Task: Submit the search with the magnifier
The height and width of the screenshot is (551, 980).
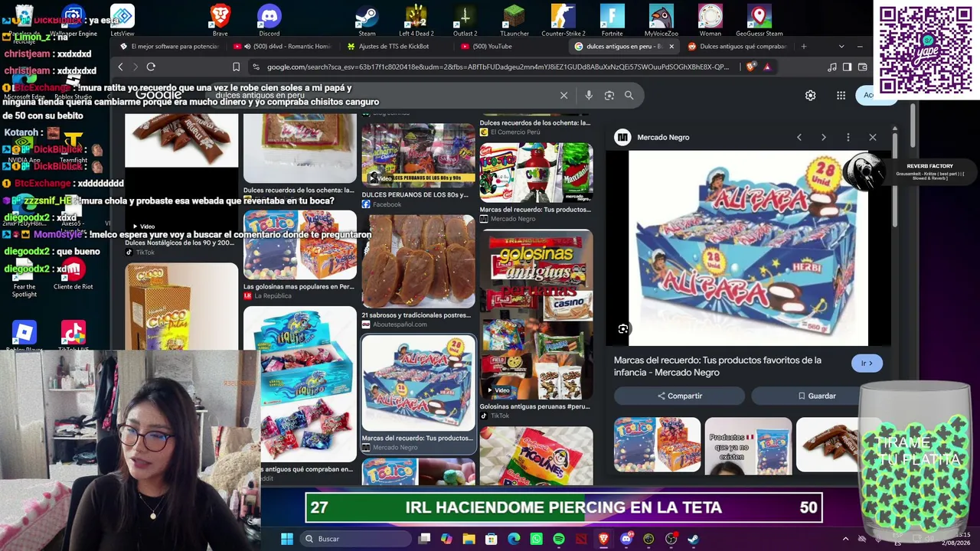Action: [629, 96]
